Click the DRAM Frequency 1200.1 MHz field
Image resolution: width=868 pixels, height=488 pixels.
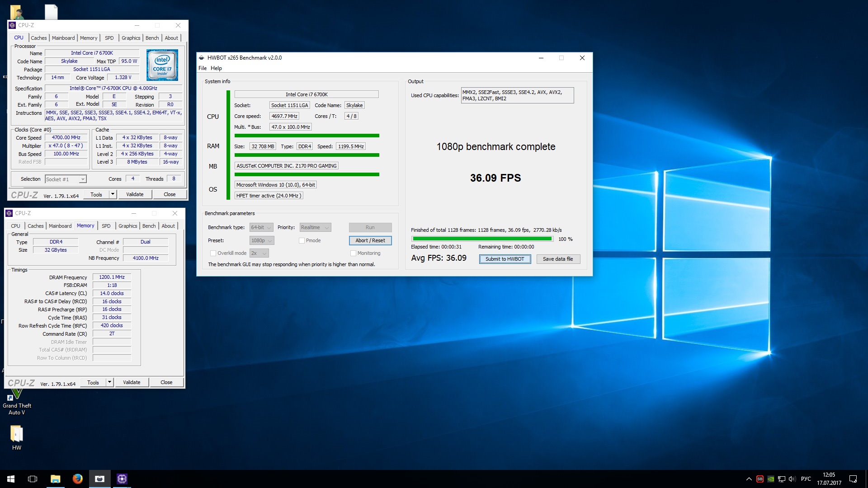(x=112, y=277)
